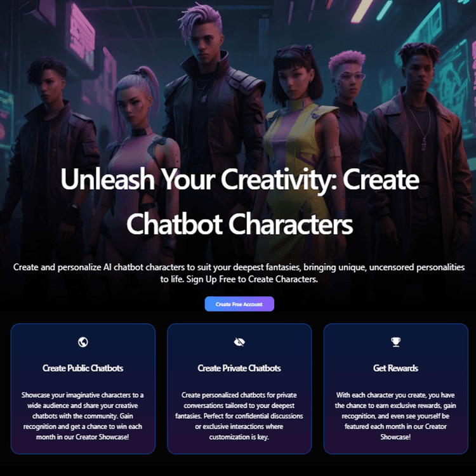
Task: Click the Get Rewards heading
Action: point(395,368)
